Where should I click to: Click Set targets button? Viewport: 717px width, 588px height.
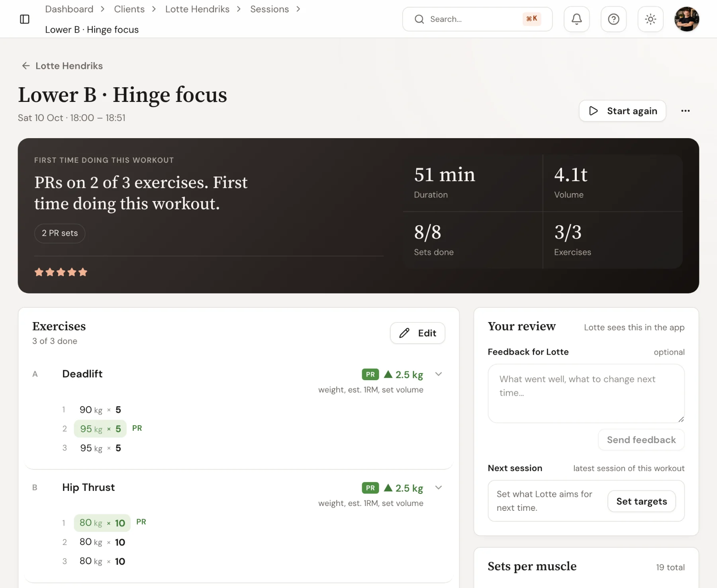[641, 501]
